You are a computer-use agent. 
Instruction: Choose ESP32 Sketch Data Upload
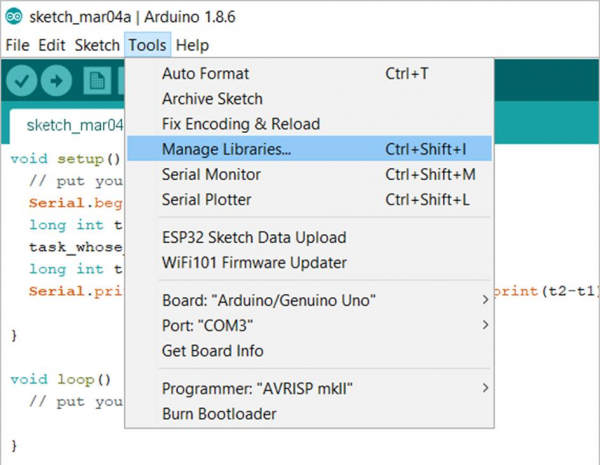coord(254,238)
